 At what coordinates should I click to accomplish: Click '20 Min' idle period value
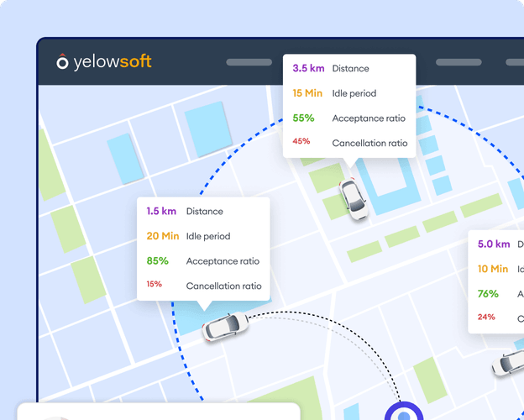163,236
